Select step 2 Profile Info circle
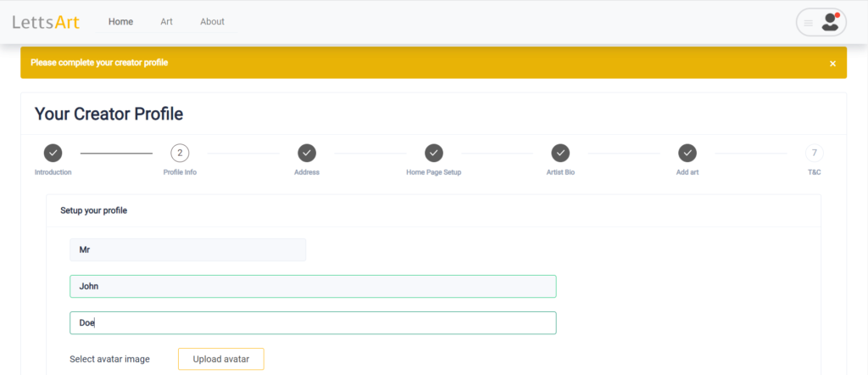 tap(180, 153)
